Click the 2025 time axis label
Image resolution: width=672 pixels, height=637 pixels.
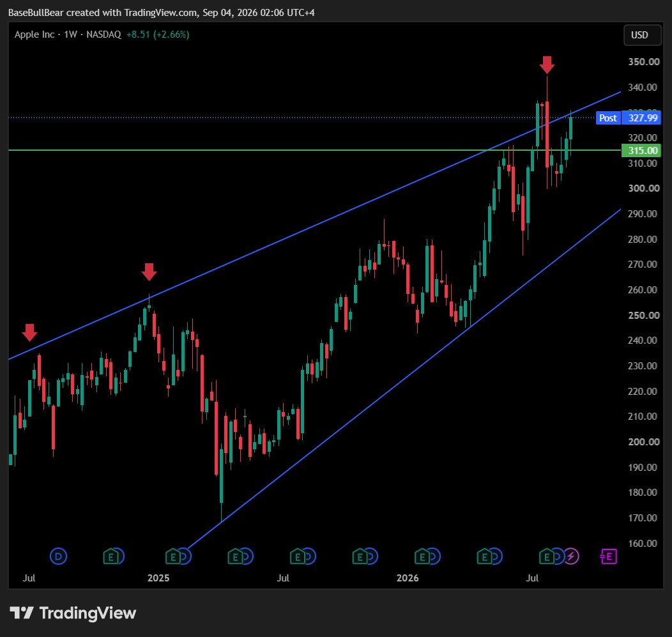click(x=158, y=578)
